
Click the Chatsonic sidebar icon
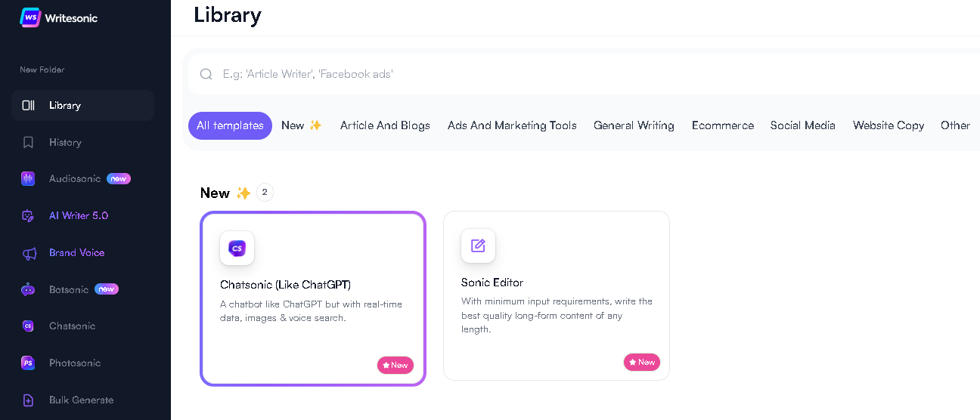(x=29, y=326)
